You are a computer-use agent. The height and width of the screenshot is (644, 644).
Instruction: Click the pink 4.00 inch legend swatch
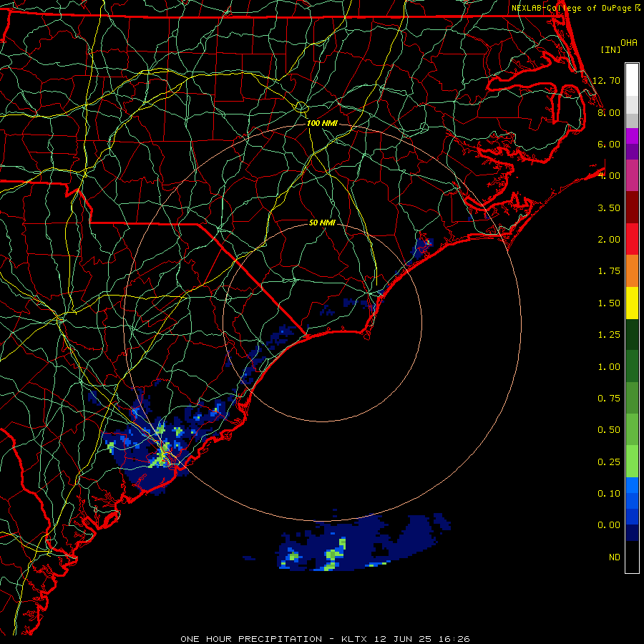coord(632,175)
